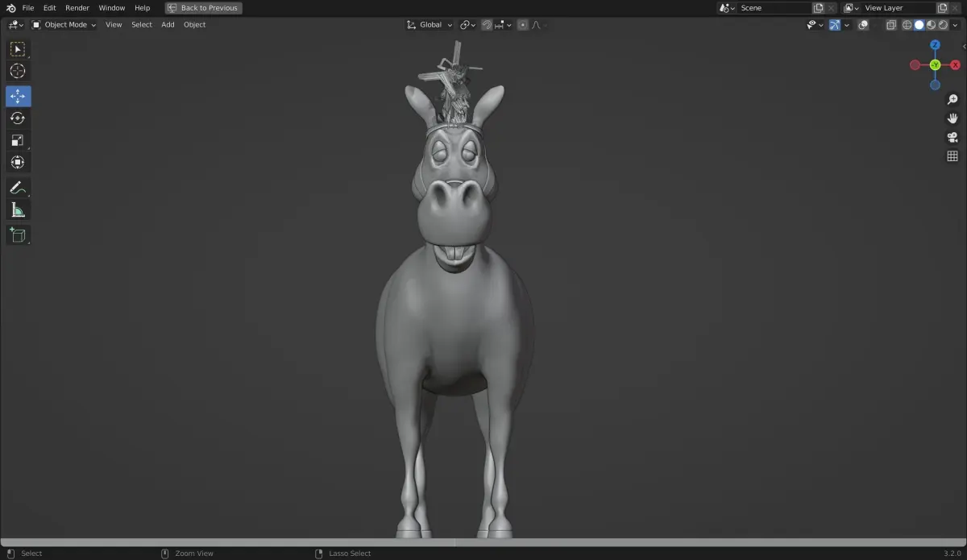Screen dimensions: 967x560
Task: Click the View Layer name field
Action: click(899, 8)
